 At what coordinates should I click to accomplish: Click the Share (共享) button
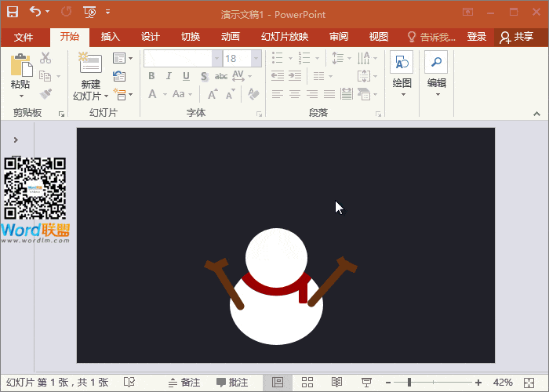tap(516, 37)
